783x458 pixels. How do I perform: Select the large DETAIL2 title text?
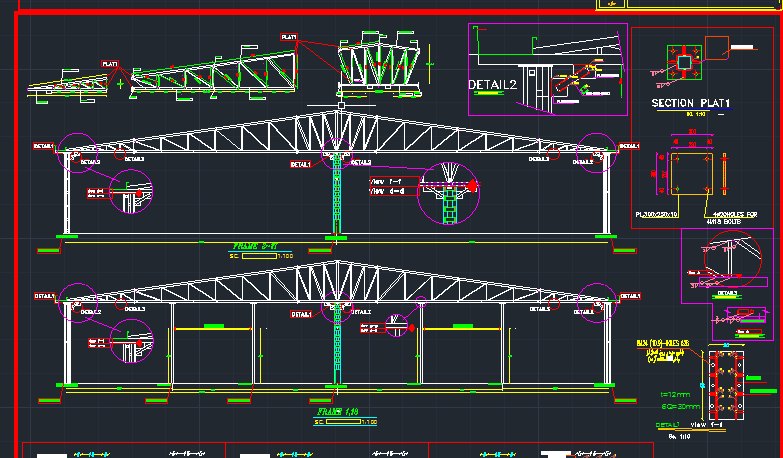(x=492, y=84)
